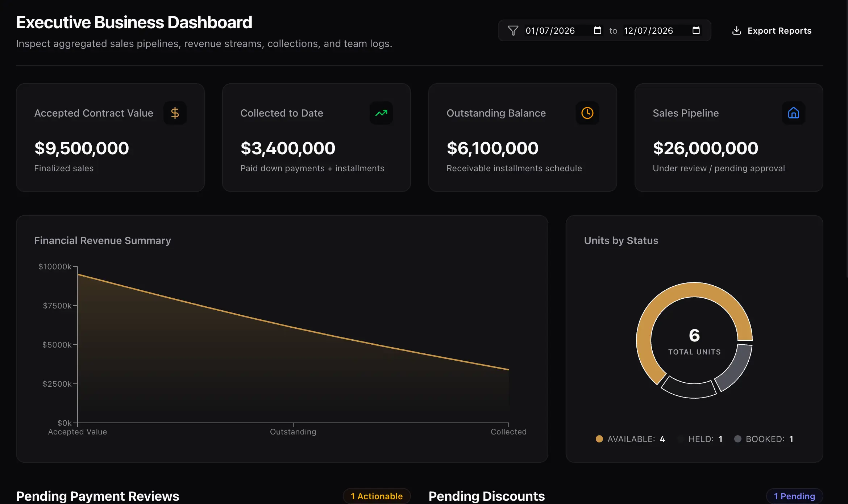Click the Export Reports button

tap(772, 30)
